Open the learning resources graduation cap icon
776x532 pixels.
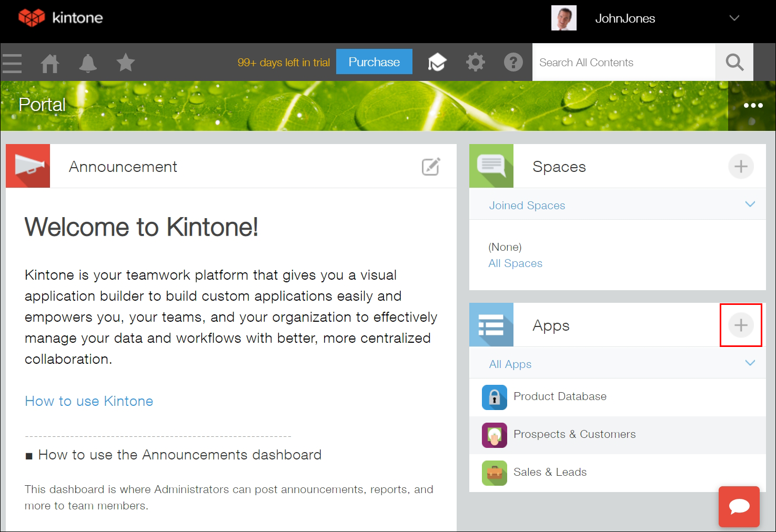[437, 62]
